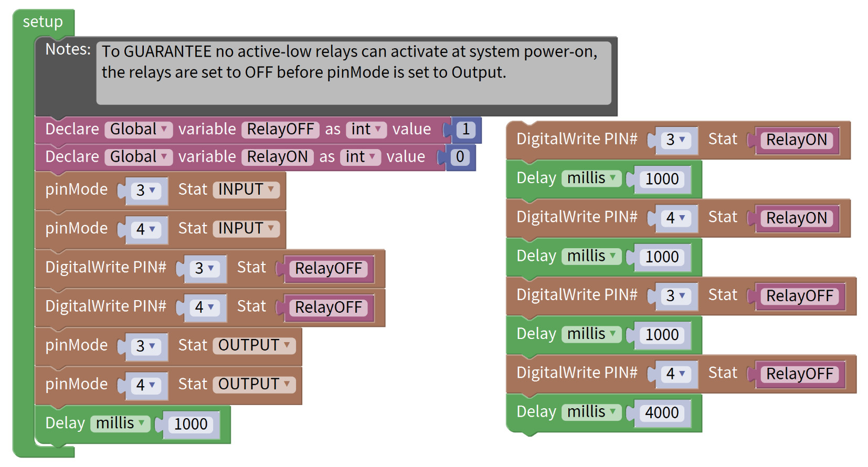Open OUTPUT dropdown on pinMode 4 block
The width and height of the screenshot is (868, 467).
(x=254, y=384)
